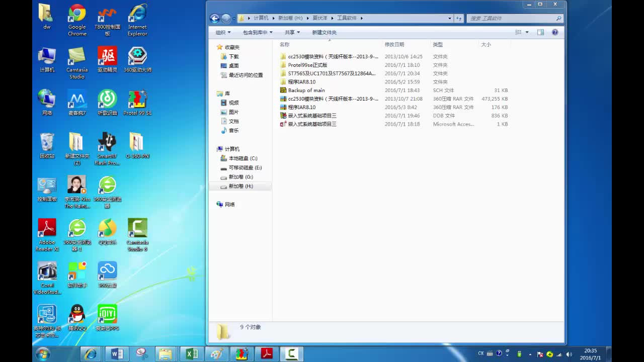The width and height of the screenshot is (644, 362).
Task: Open the change-view options dropdown arrow
Action: [527, 32]
